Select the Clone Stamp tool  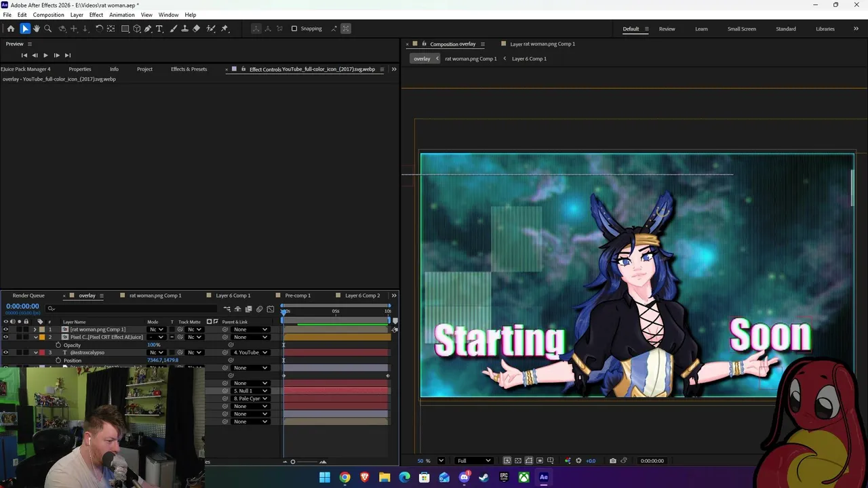[x=184, y=28]
